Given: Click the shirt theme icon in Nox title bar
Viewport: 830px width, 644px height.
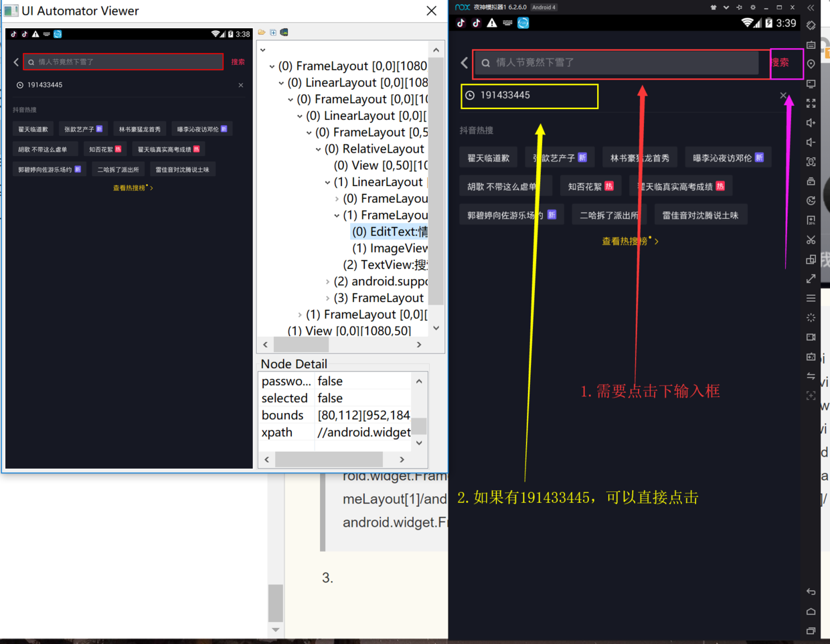Looking at the screenshot, I should point(714,7).
